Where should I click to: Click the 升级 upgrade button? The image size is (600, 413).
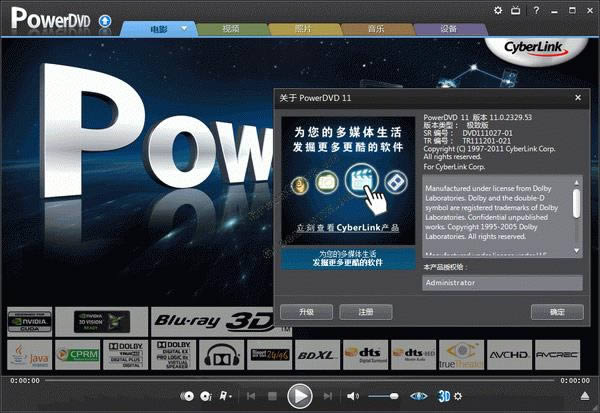pos(305,312)
